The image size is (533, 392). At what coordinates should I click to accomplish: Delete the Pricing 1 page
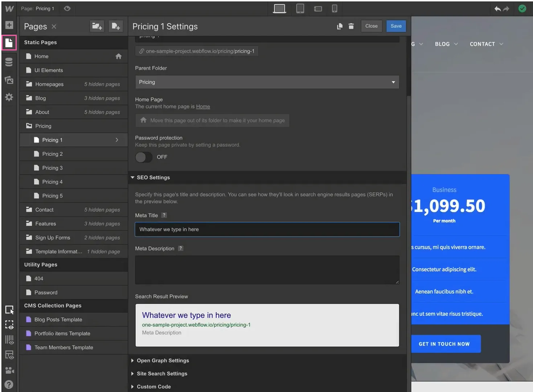(351, 26)
